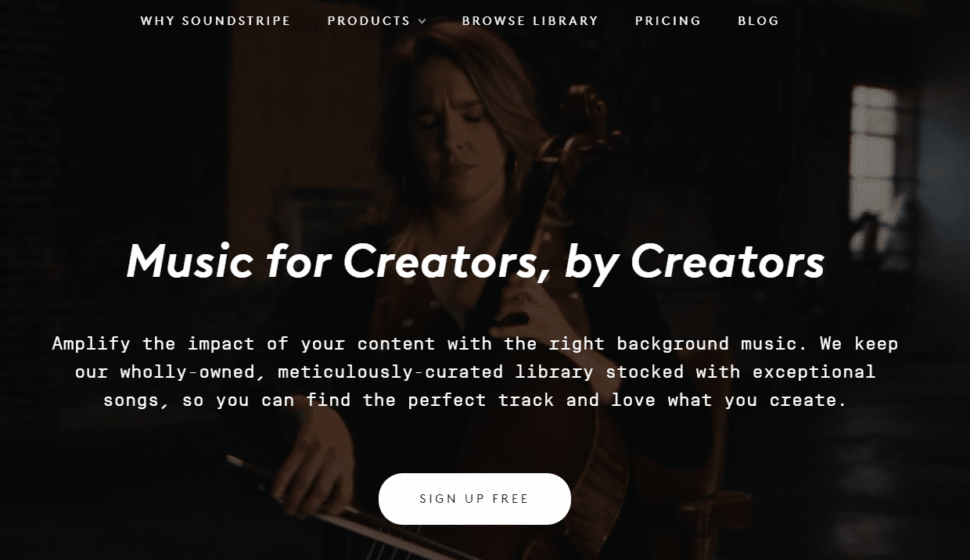
Task: Expand the Products dropdown chevron
Action: (x=422, y=22)
